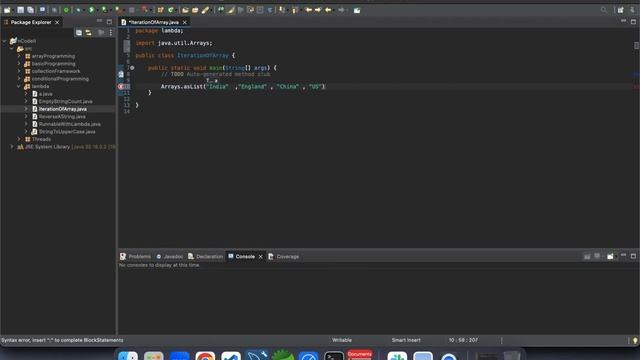Select the Package Explorer tab
Image resolution: width=640 pixels, height=360 pixels.
(31, 22)
